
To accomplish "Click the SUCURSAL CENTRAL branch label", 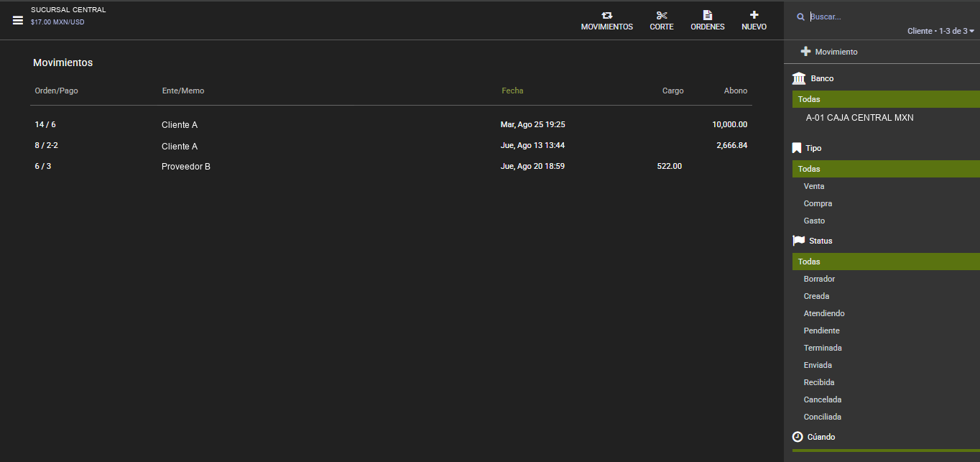I will coord(68,10).
